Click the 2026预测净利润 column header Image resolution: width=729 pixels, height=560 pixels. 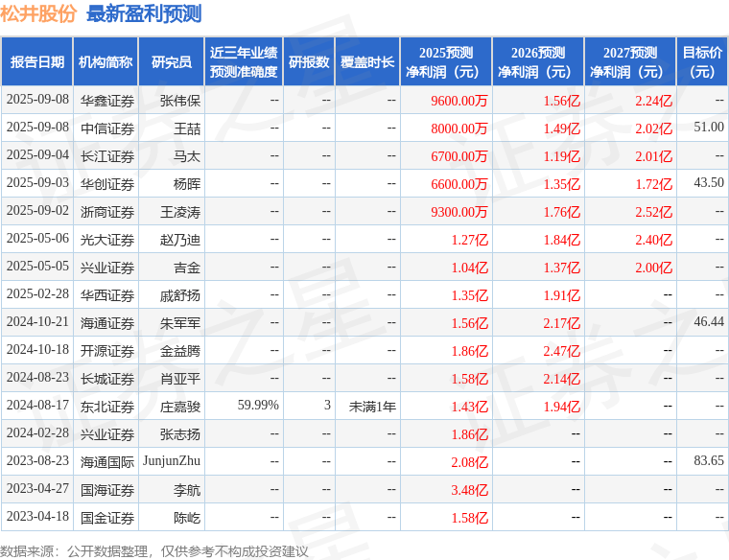pos(538,61)
